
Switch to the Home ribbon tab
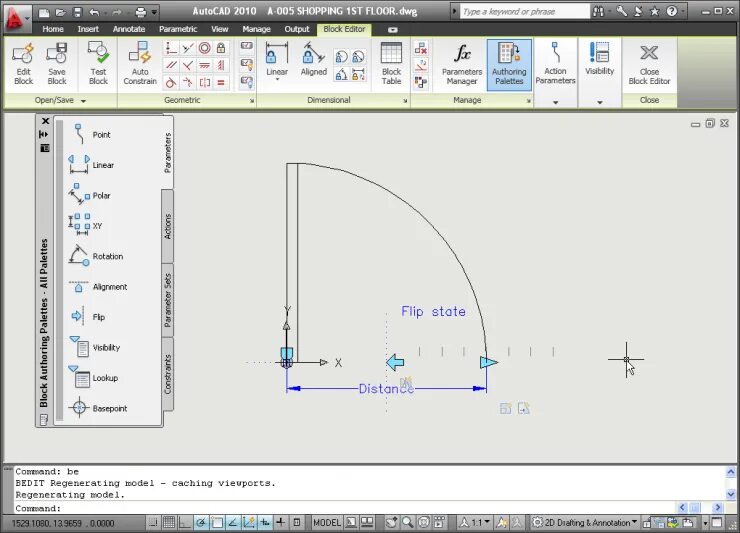pyautogui.click(x=53, y=29)
